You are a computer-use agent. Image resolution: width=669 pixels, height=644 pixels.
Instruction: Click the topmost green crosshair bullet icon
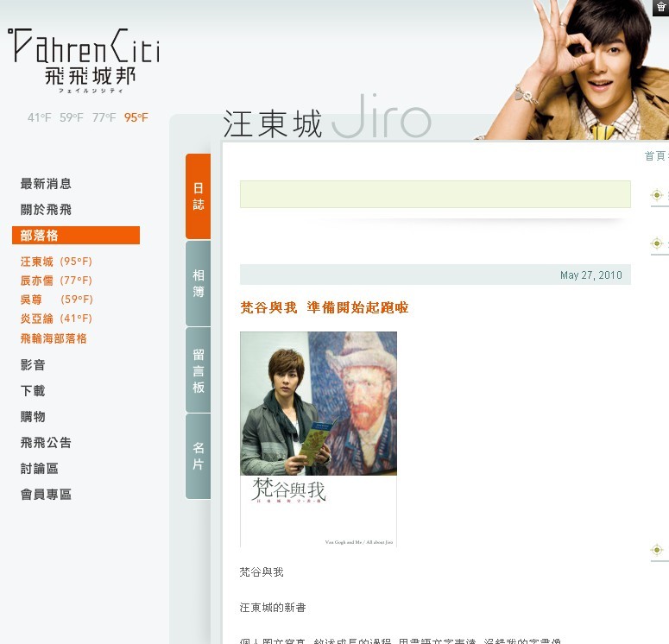tap(657, 195)
